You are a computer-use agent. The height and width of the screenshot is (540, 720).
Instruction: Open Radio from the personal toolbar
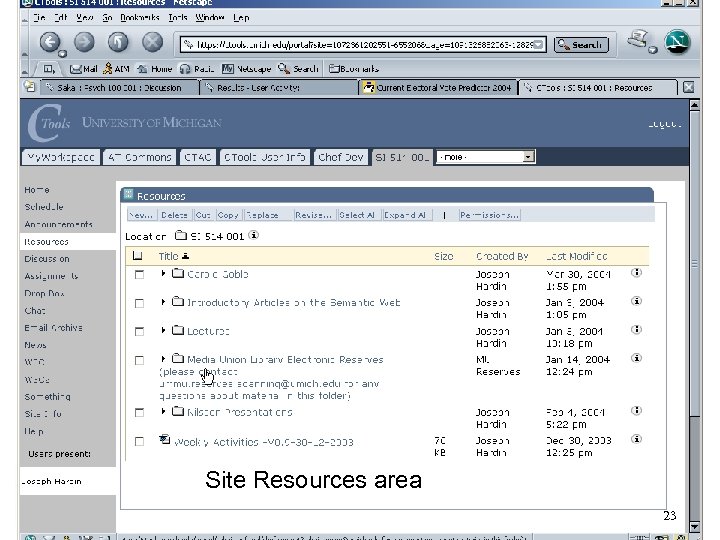pyautogui.click(x=197, y=69)
